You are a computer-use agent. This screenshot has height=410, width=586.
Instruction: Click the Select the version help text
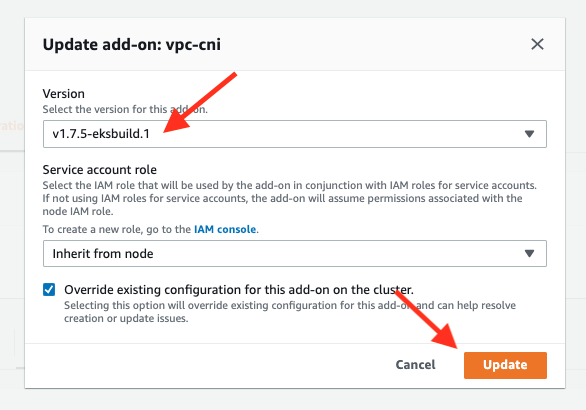[x=125, y=109]
